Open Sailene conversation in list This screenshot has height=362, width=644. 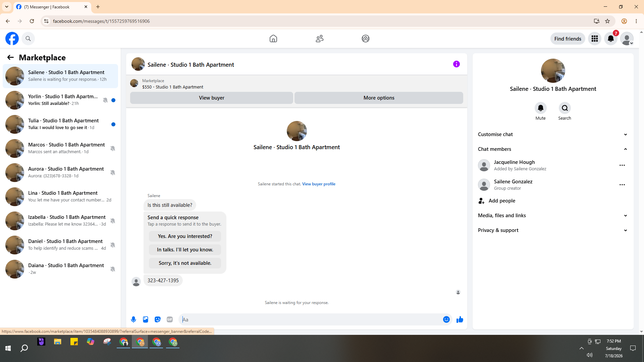[x=60, y=76]
